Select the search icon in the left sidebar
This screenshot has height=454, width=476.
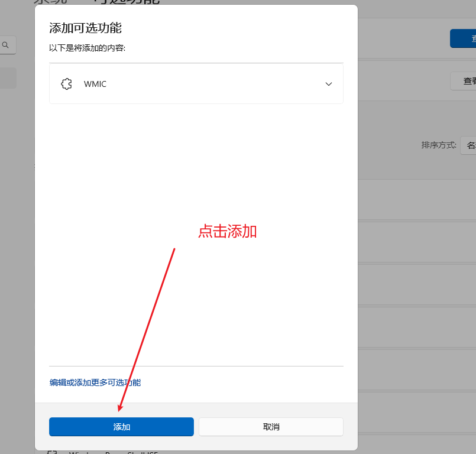(x=5, y=44)
